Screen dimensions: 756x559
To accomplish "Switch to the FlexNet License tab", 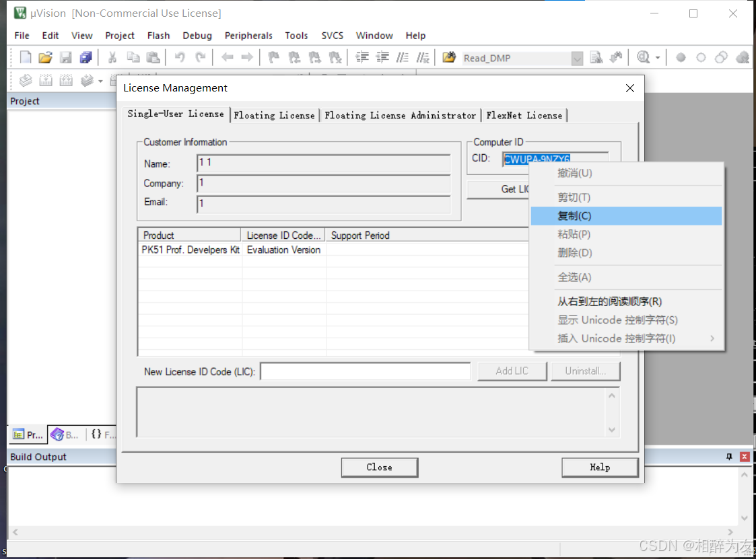I will pyautogui.click(x=524, y=115).
